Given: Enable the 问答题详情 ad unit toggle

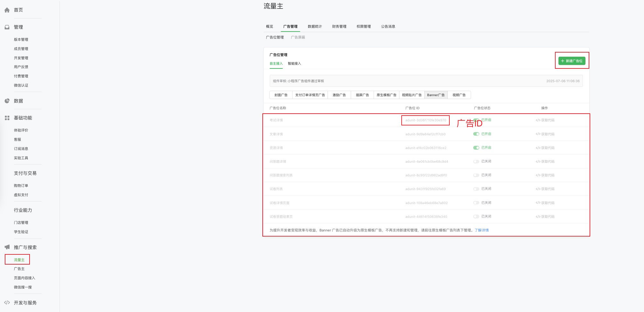Looking at the screenshot, I should coord(476,162).
